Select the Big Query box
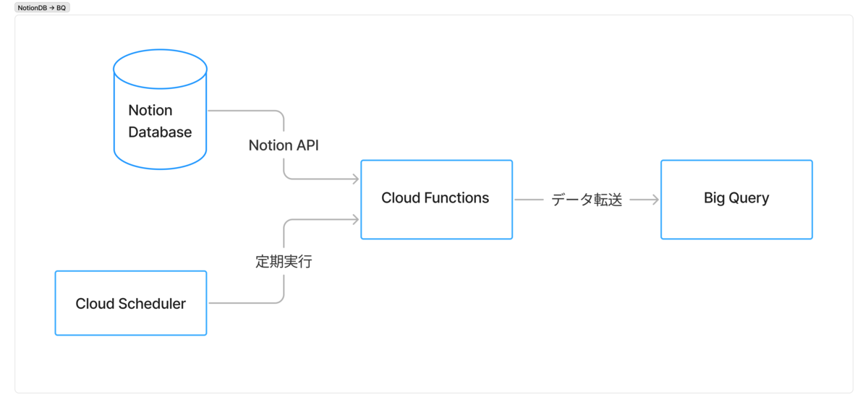 736,200
